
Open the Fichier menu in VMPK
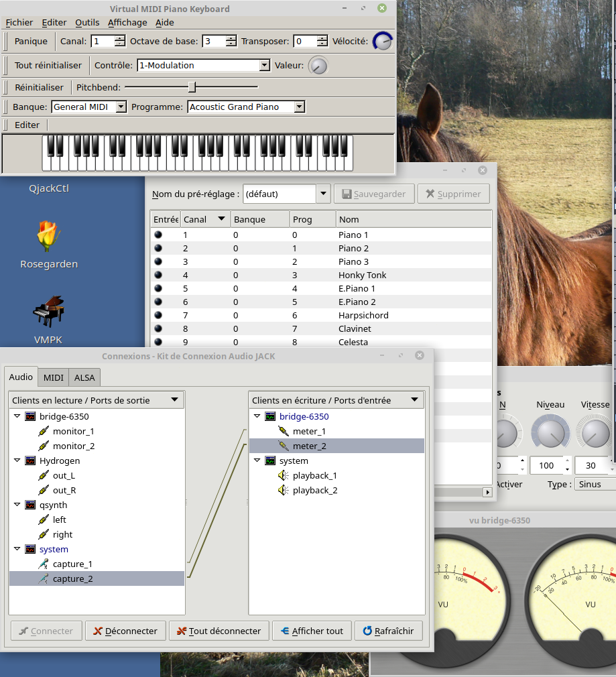pyautogui.click(x=19, y=22)
